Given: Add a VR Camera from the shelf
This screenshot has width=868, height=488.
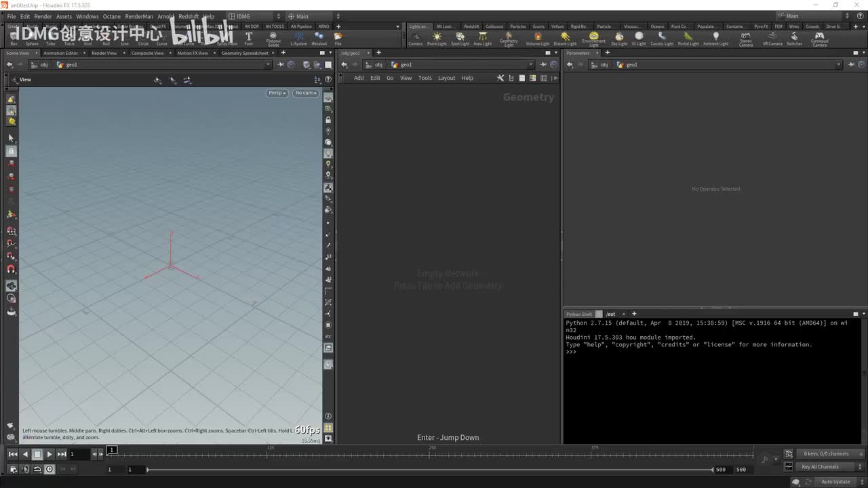Looking at the screenshot, I should click(772, 39).
